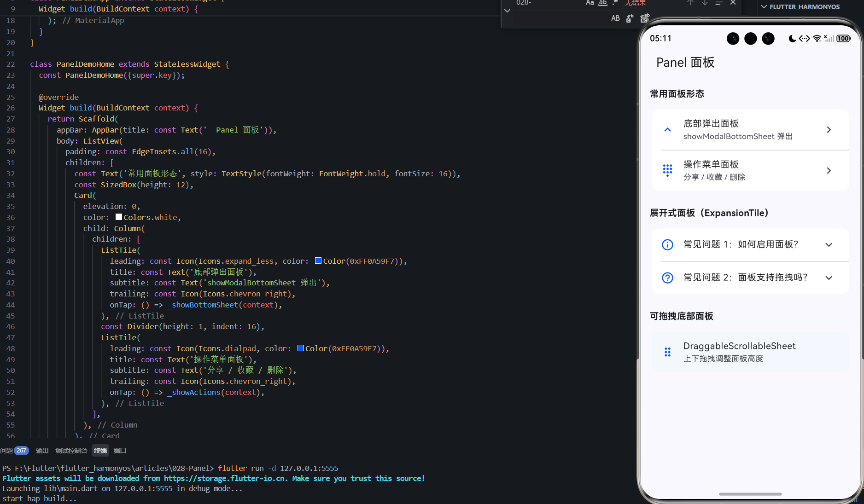Toggle Match Whole Word option
The width and height of the screenshot is (864, 504).
pos(602,3)
